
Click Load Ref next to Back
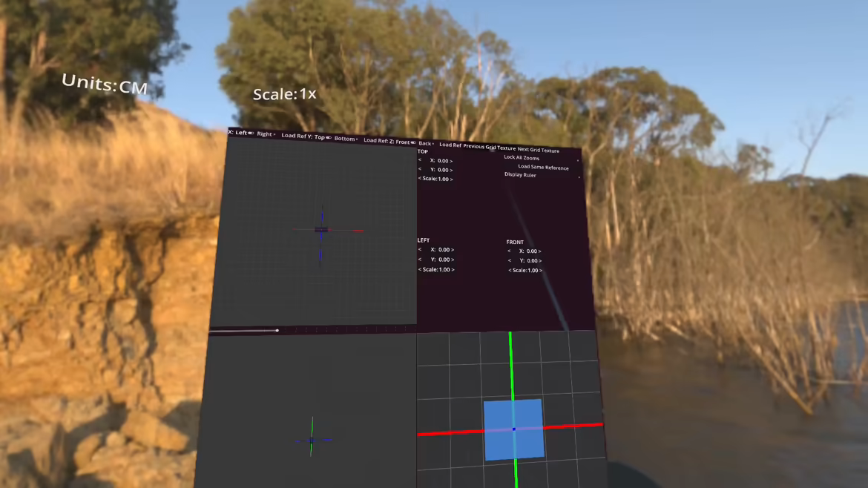point(450,145)
